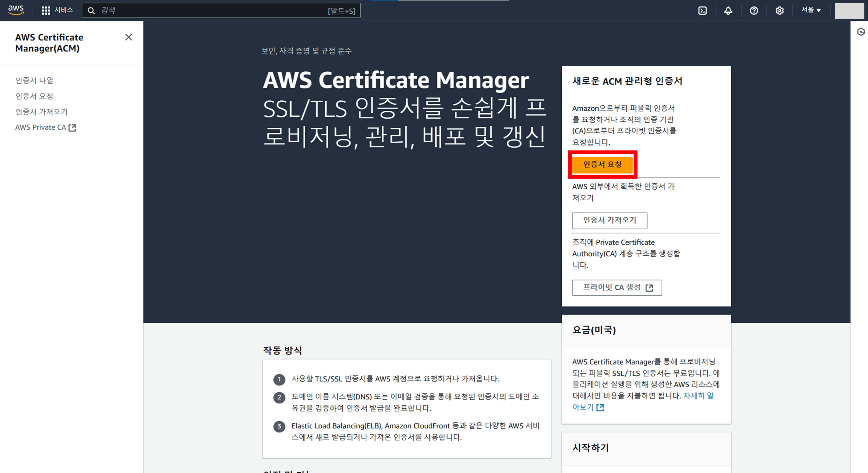The width and height of the screenshot is (868, 473).
Task: Open the 서비스 services grid menu
Action: (46, 10)
